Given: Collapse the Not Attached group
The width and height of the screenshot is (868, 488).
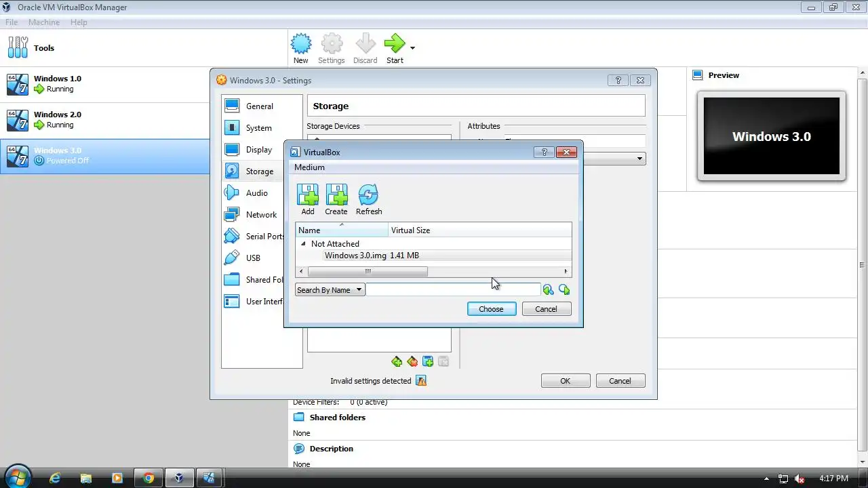Looking at the screenshot, I should click(303, 244).
